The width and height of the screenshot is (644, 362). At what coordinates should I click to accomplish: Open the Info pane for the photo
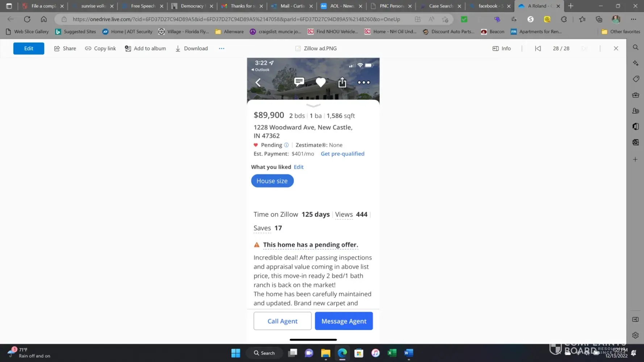(502, 49)
